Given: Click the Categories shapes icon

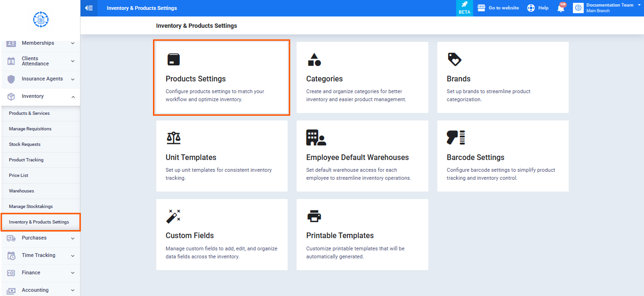Looking at the screenshot, I should [x=314, y=59].
